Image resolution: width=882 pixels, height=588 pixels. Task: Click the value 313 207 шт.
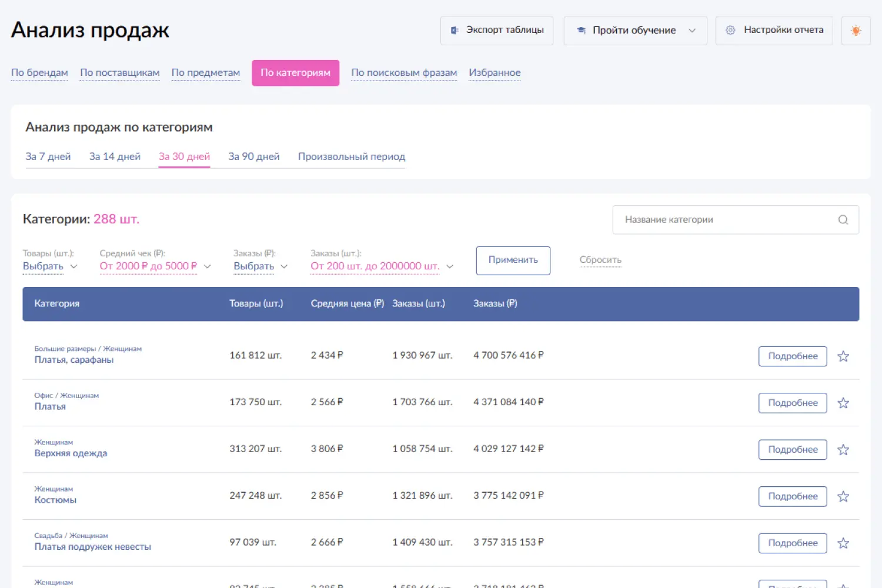[256, 449]
